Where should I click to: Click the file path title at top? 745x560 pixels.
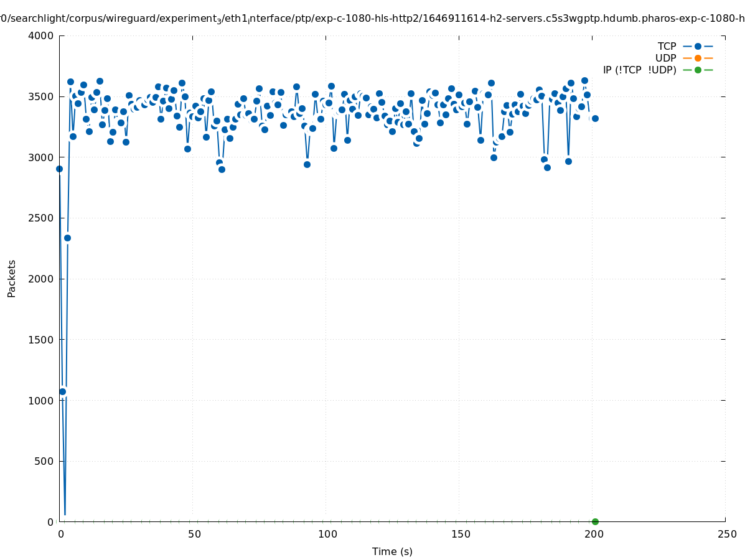pos(372,19)
